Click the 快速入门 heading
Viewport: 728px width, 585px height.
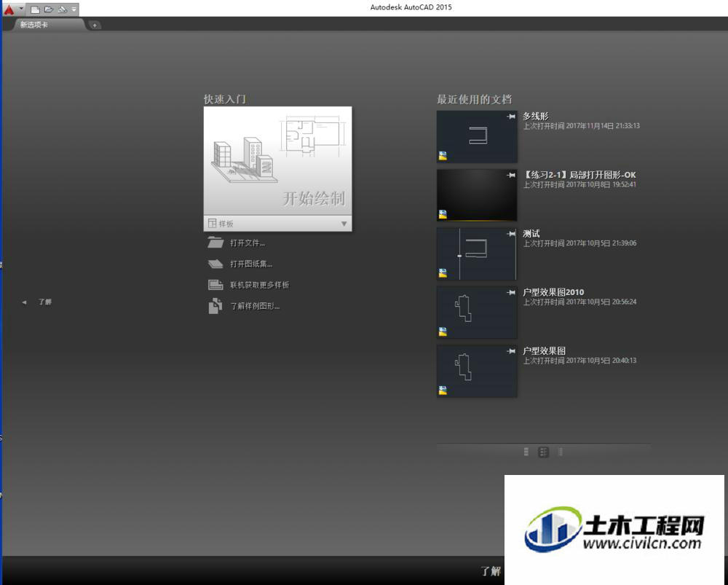[225, 99]
